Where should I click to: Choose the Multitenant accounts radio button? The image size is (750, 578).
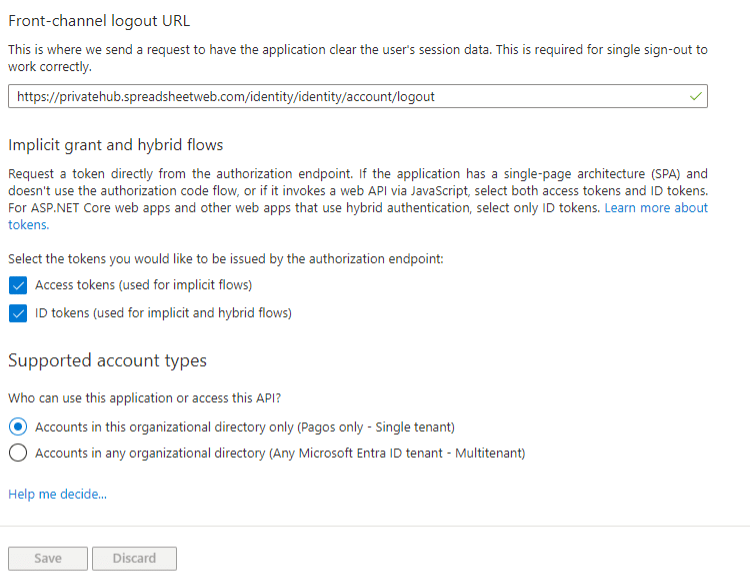coord(17,453)
